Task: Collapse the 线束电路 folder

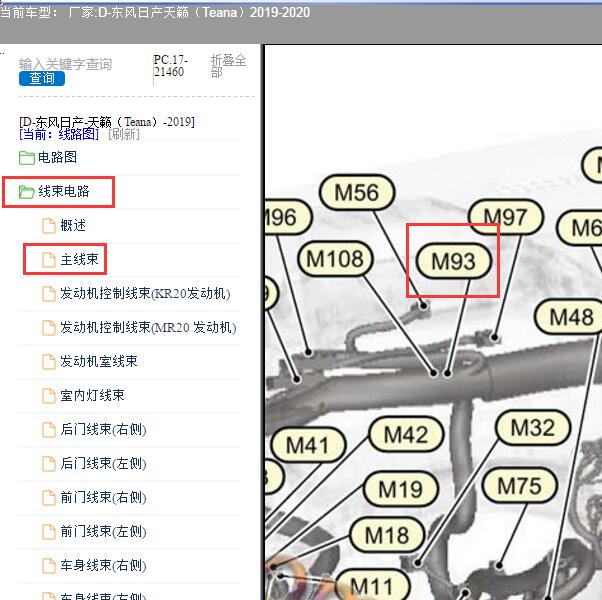Action: coord(64,191)
